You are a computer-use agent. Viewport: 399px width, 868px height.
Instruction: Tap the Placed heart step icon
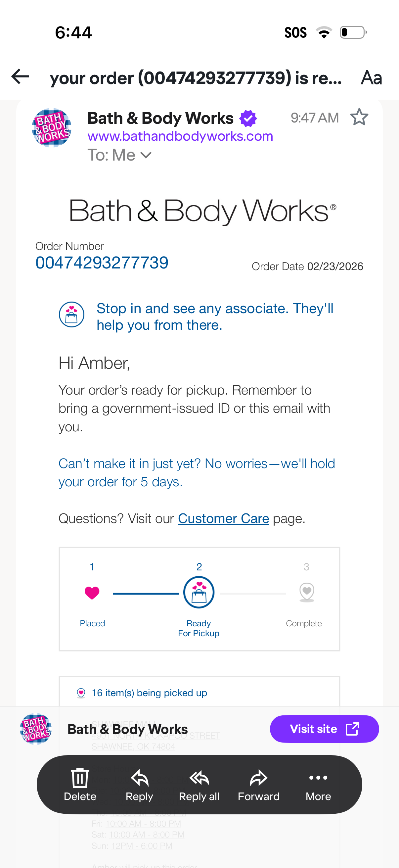tap(92, 593)
